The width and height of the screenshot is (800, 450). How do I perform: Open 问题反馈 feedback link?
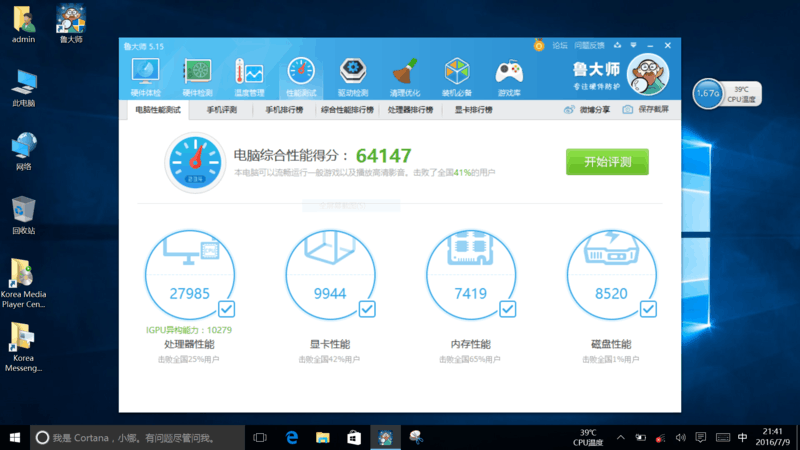[x=589, y=45]
